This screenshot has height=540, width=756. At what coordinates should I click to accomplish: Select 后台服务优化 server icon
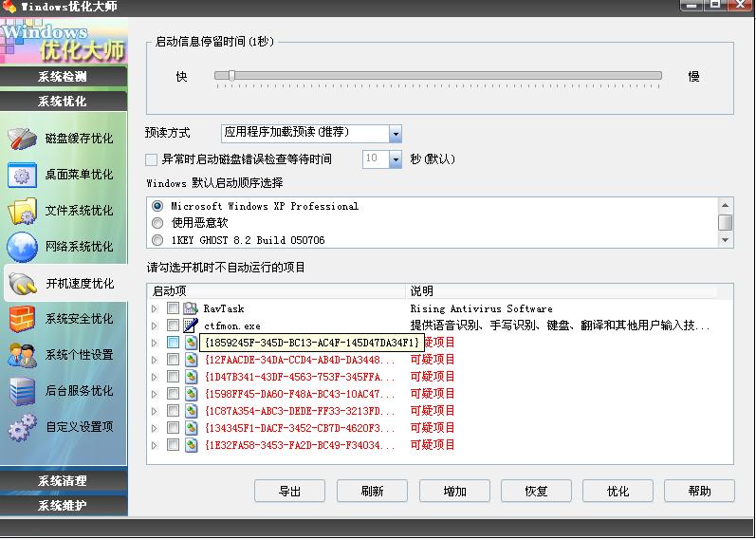coord(22,391)
